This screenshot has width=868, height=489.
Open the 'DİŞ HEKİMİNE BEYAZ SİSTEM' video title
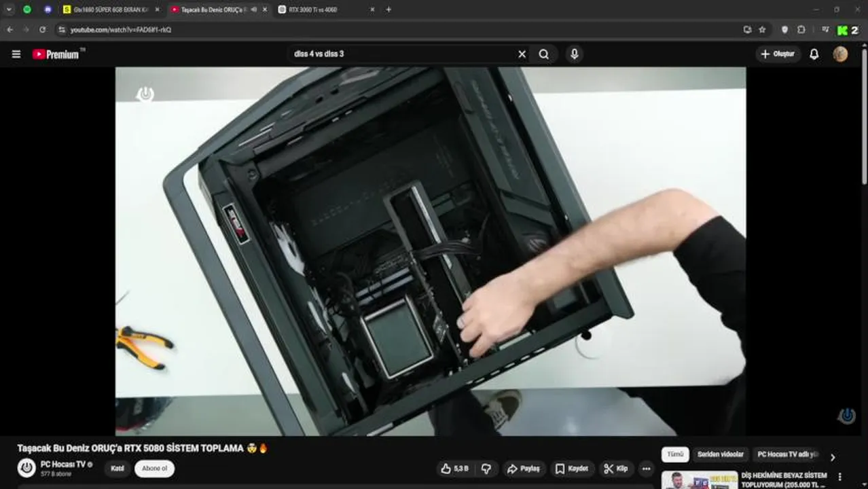pyautogui.click(x=784, y=479)
